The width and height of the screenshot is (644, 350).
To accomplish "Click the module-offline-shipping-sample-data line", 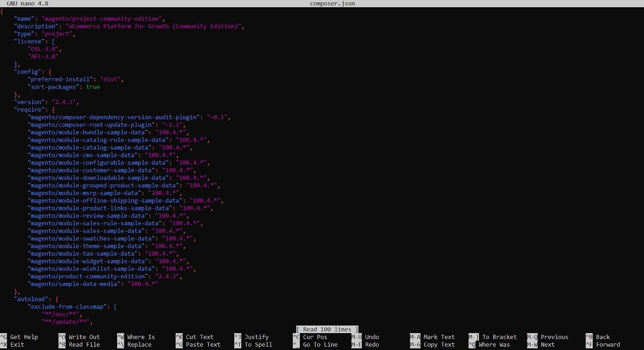I will click(126, 201).
